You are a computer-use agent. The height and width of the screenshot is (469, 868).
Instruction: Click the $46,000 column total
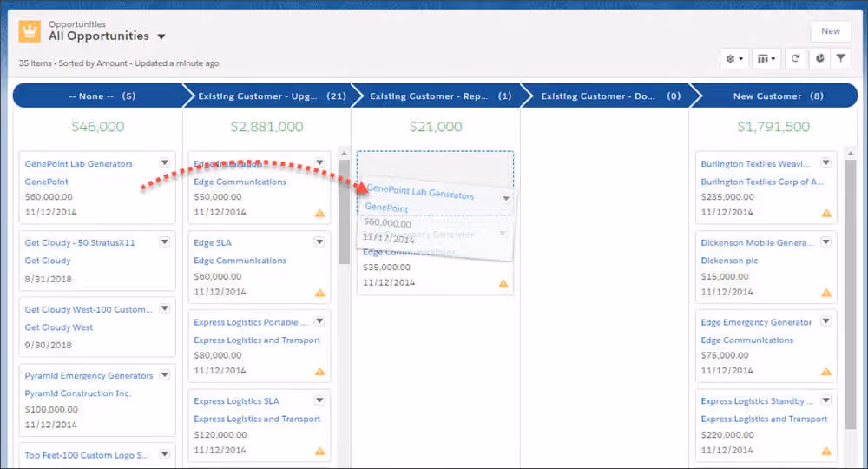coord(98,127)
